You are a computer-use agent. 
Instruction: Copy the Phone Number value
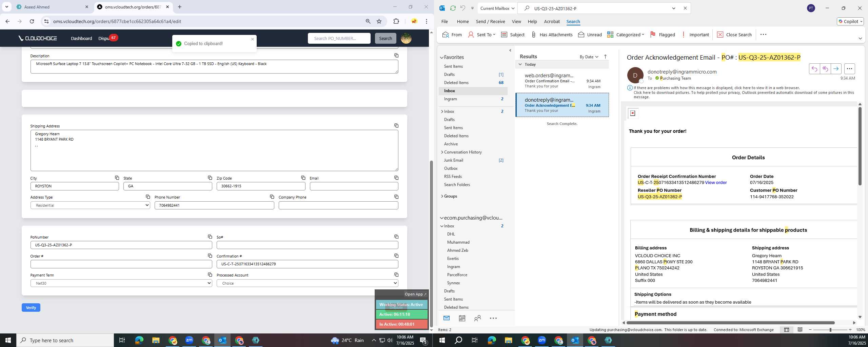pyautogui.click(x=272, y=197)
